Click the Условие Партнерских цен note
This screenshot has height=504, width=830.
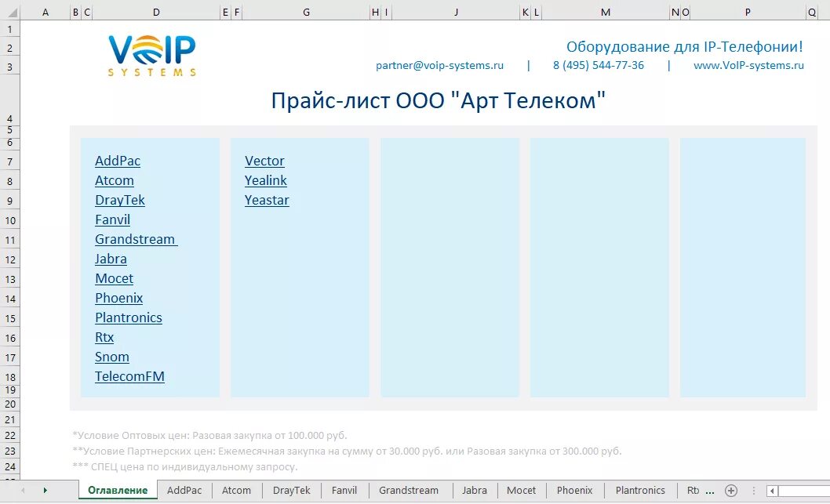tap(347, 451)
